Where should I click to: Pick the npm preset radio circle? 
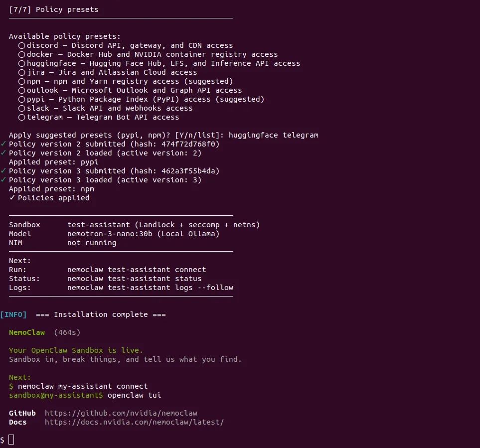[x=22, y=81]
